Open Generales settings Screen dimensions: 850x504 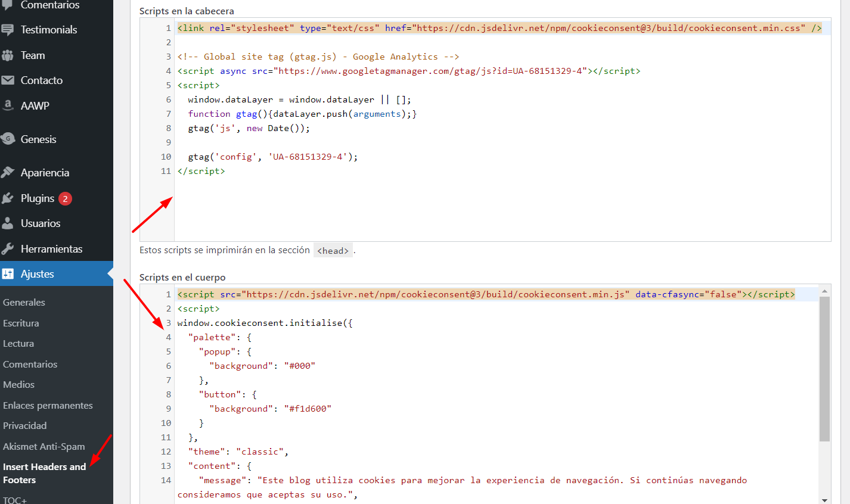pos(24,303)
